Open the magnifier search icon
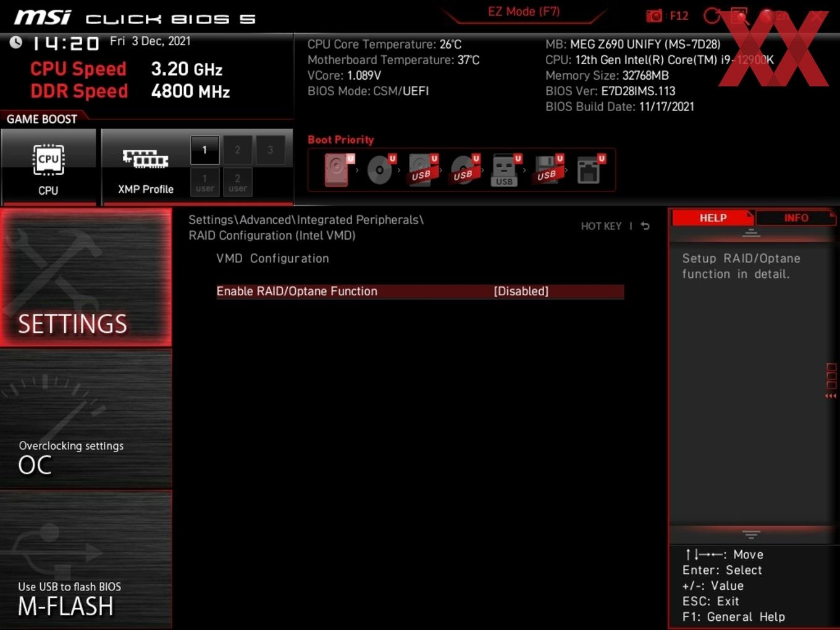 point(739,16)
